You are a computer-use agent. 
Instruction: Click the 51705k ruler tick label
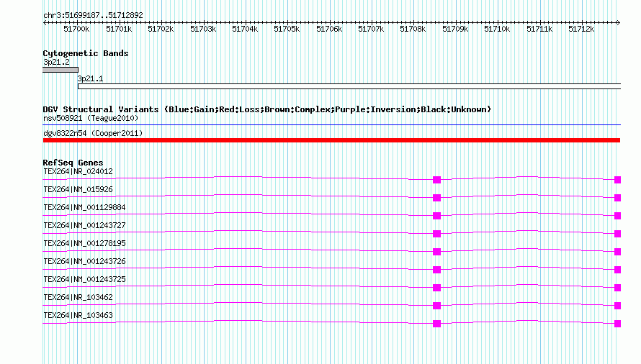click(x=287, y=29)
